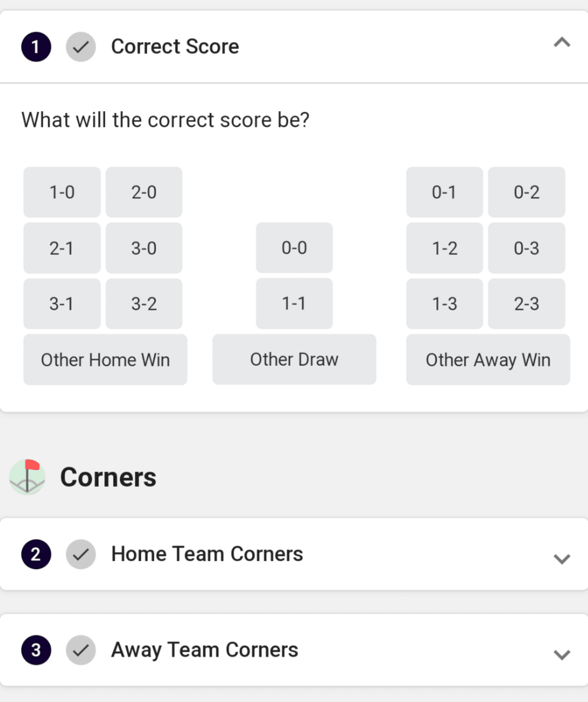Select Other Home Win option
The height and width of the screenshot is (702, 588).
click(105, 360)
